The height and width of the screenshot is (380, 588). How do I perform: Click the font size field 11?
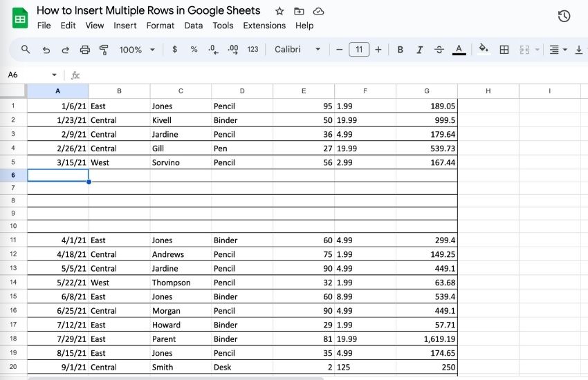359,50
